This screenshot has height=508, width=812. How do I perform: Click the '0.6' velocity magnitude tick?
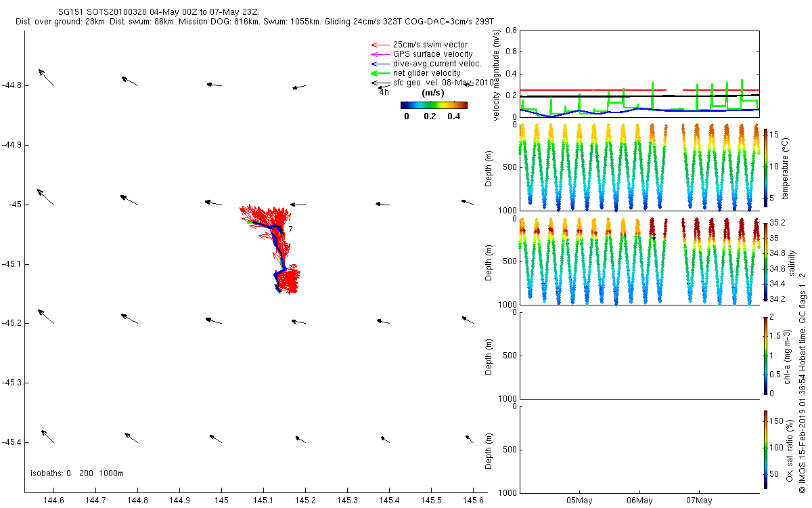coord(511,52)
